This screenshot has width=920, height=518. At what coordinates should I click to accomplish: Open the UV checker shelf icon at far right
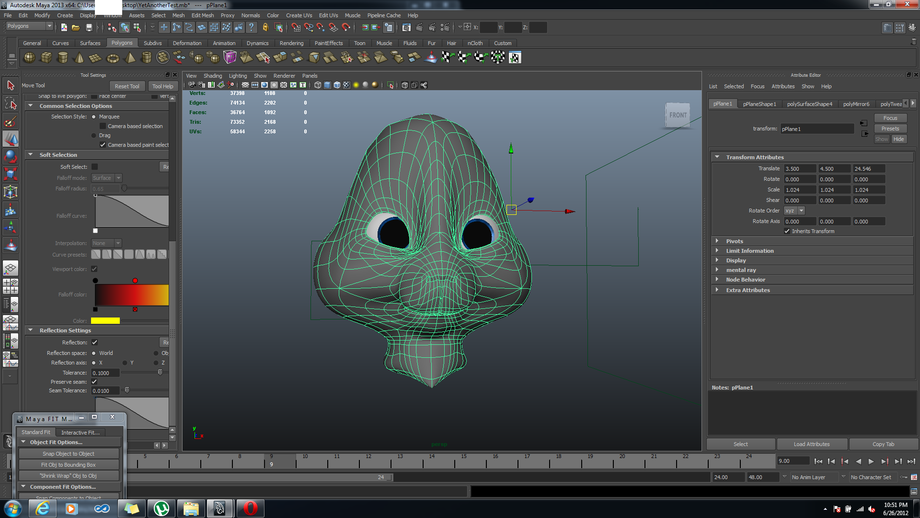click(x=515, y=57)
